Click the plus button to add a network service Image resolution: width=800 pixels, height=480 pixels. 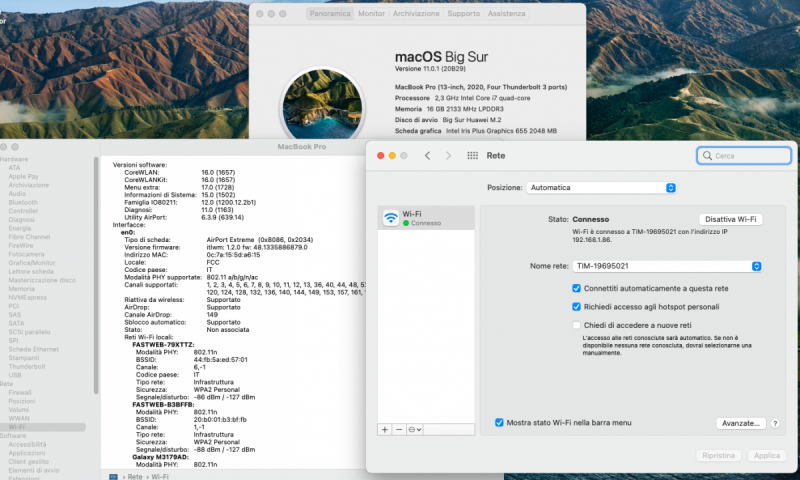[386, 428]
